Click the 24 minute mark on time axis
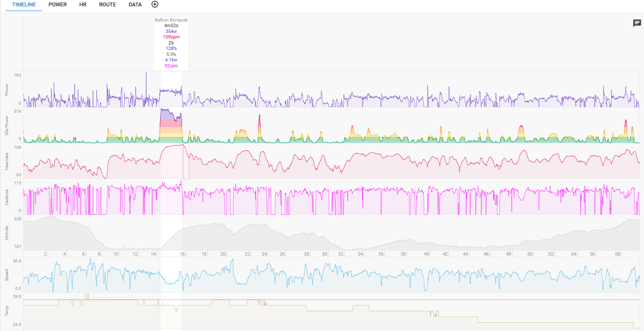 point(264,254)
